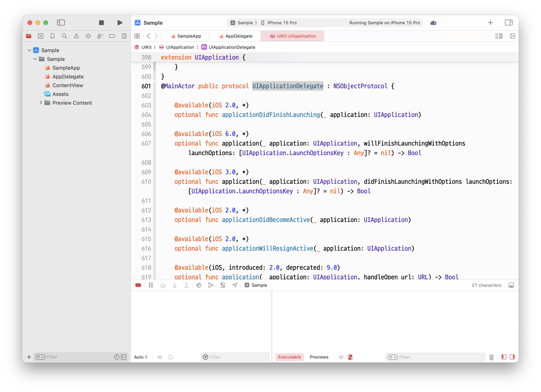Click the Run play button
Screen dimensions: 541x392
click(x=120, y=23)
